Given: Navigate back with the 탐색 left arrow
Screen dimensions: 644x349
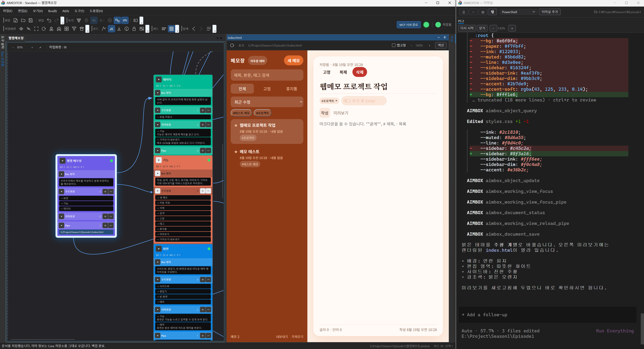Looking at the screenshot, I should pos(194,29).
